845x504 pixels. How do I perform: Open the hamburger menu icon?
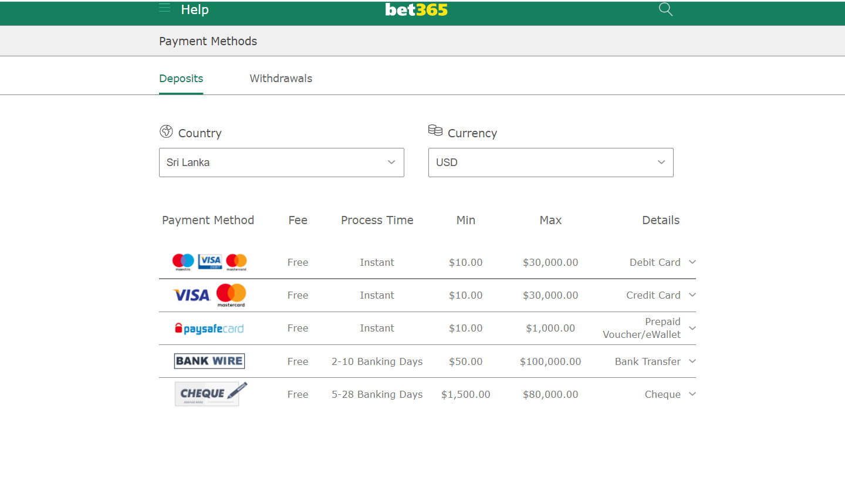tap(164, 8)
